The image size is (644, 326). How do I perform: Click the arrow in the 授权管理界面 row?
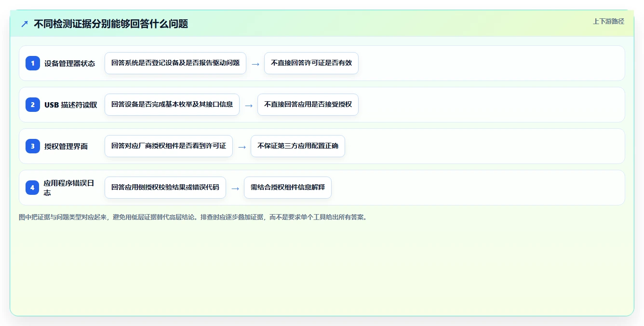click(x=242, y=147)
